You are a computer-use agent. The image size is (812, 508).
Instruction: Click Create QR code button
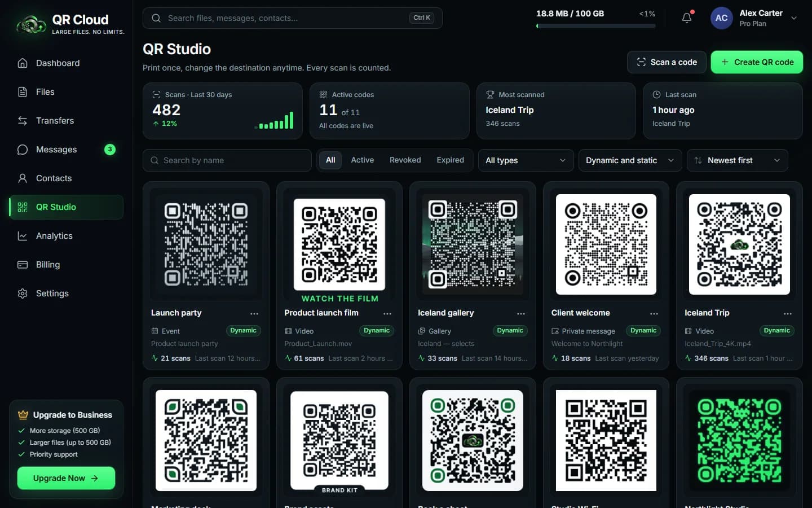coord(757,62)
